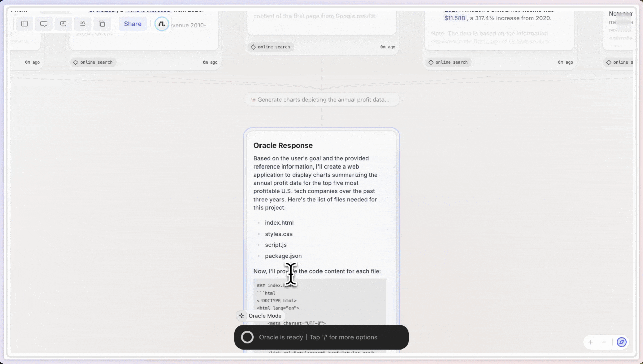Click the 'online search' tag beside the Share toolbar card

93,62
